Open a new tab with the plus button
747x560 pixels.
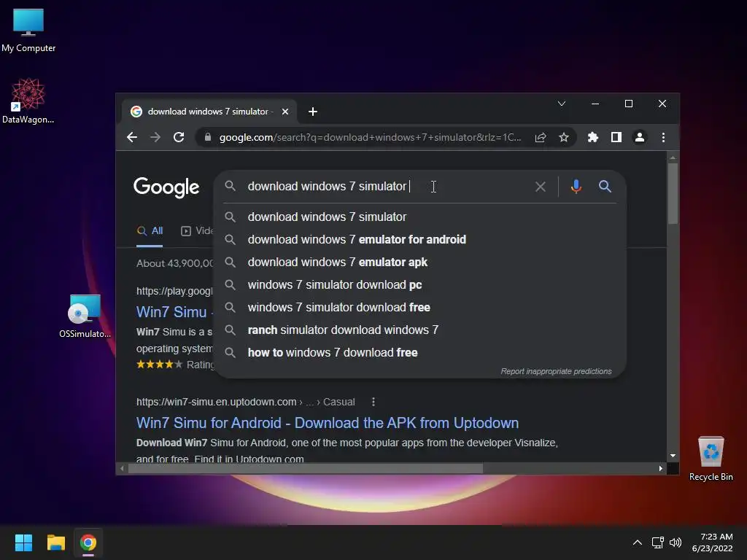click(312, 112)
